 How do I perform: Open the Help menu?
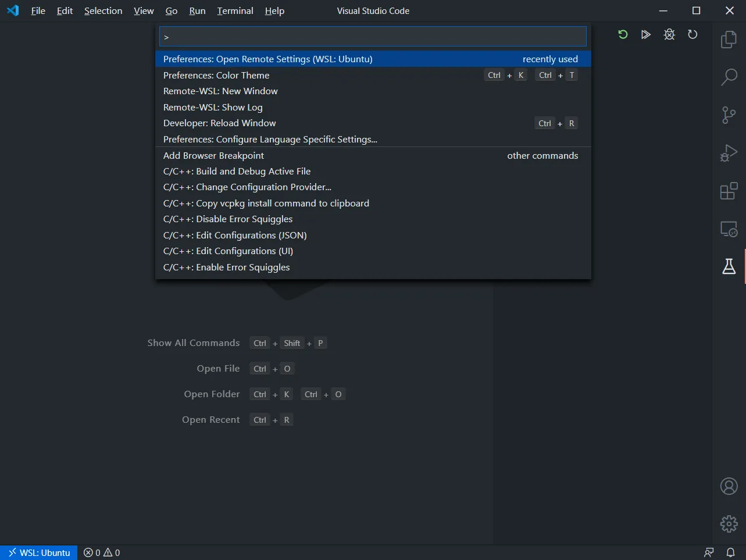274,10
